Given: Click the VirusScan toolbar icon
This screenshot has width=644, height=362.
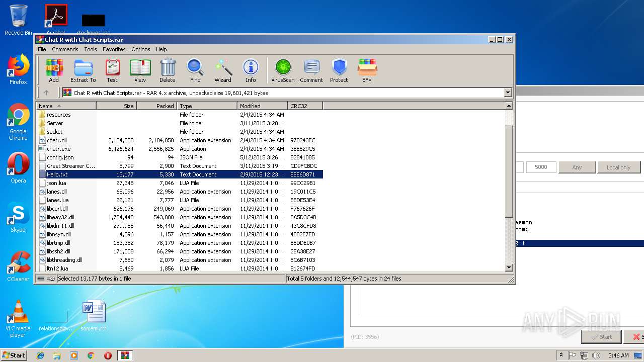Looking at the screenshot, I should pyautogui.click(x=283, y=70).
